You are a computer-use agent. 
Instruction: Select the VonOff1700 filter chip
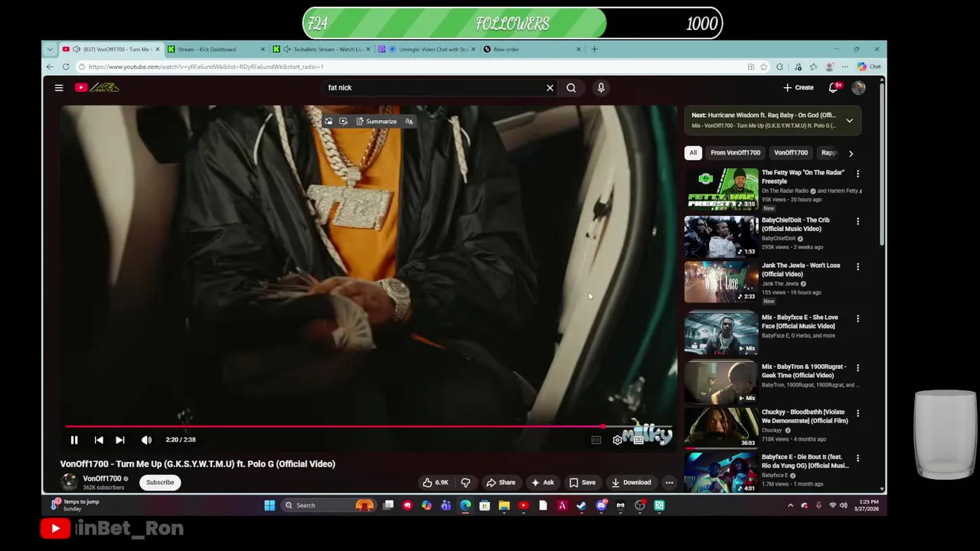(791, 152)
